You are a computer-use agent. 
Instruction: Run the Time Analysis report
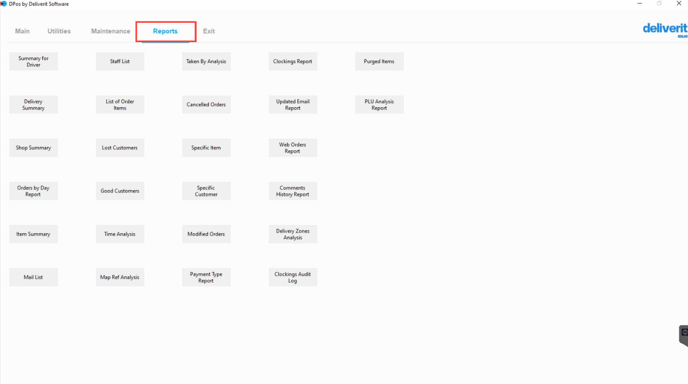(x=120, y=234)
